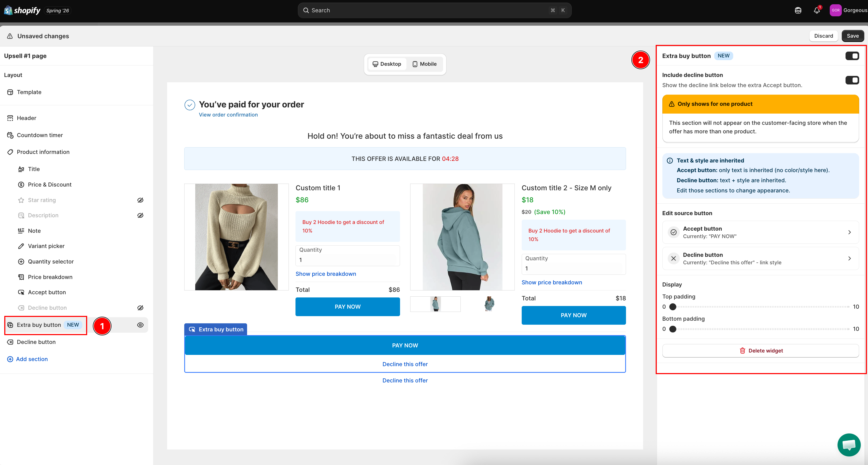Click the full-width extra PAY NOW button

[405, 345]
